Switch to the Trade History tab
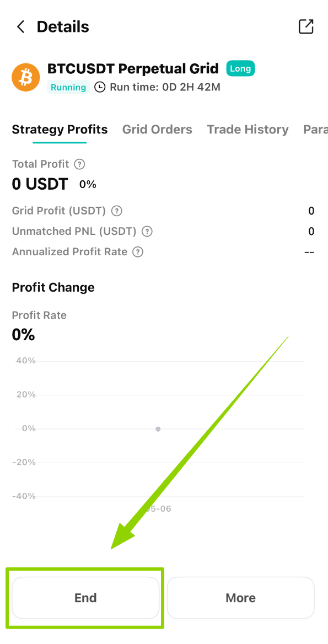The image size is (328, 644). point(248,130)
